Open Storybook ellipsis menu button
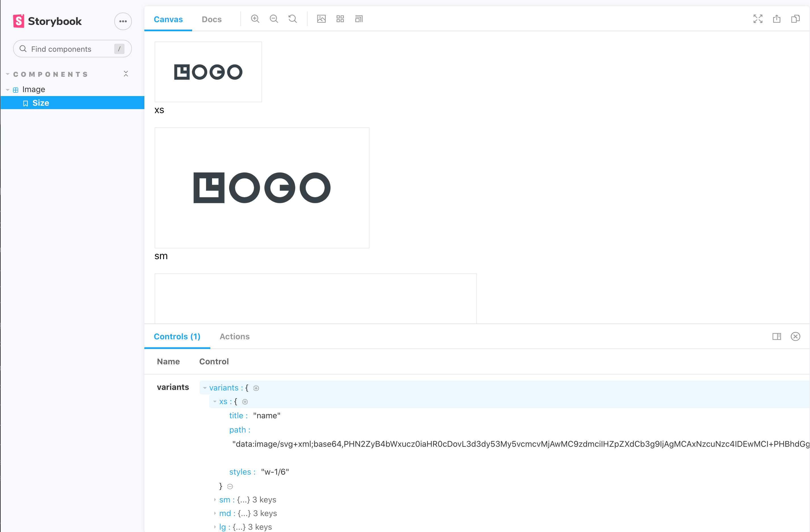Viewport: 810px width, 532px height. pyautogui.click(x=123, y=21)
